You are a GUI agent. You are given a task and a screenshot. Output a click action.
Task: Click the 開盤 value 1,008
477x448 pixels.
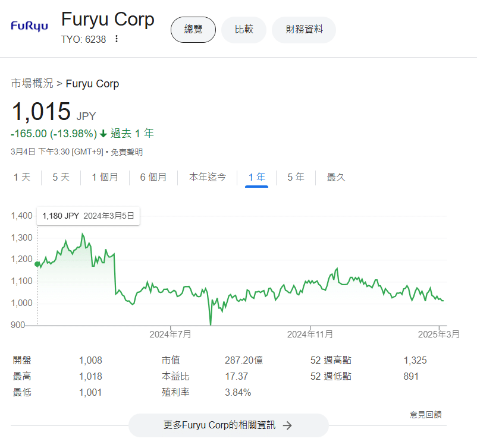[x=90, y=361]
